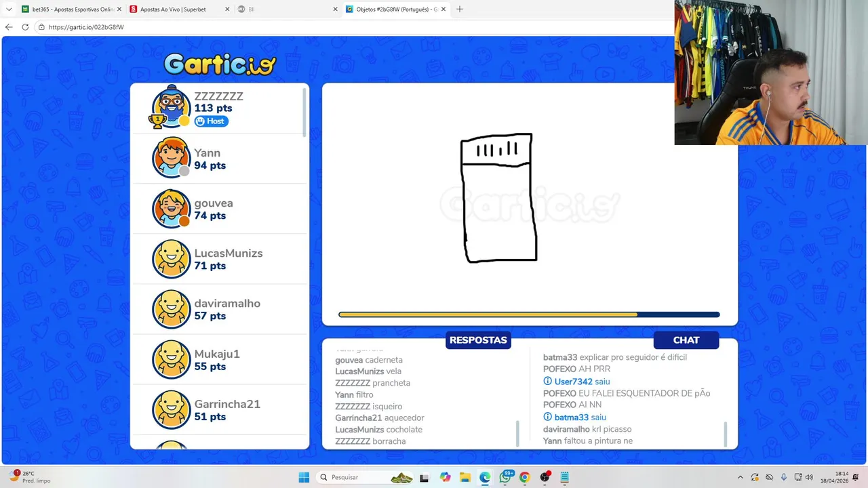
Task: Click daviramalho's yellow avatar
Action: pos(171,308)
